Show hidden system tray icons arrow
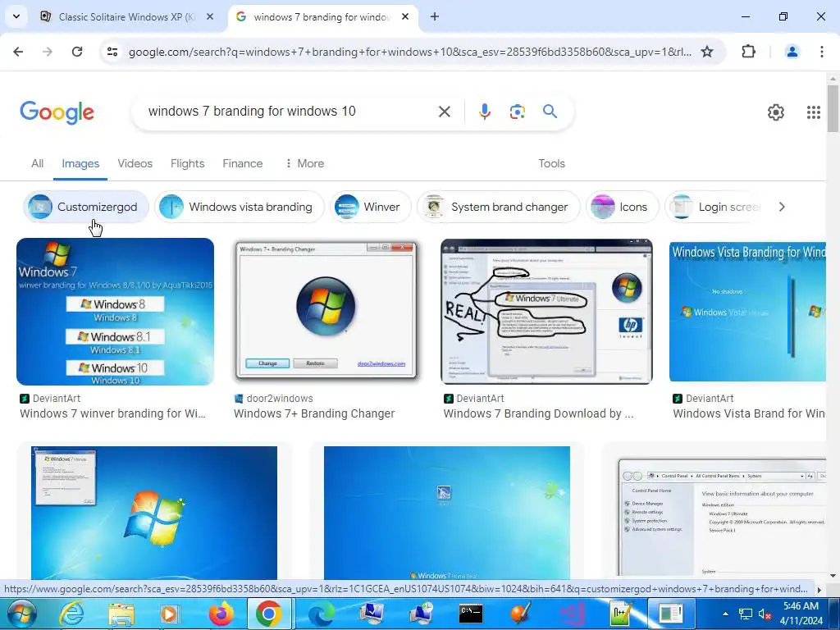The height and width of the screenshot is (630, 840). coord(725,614)
